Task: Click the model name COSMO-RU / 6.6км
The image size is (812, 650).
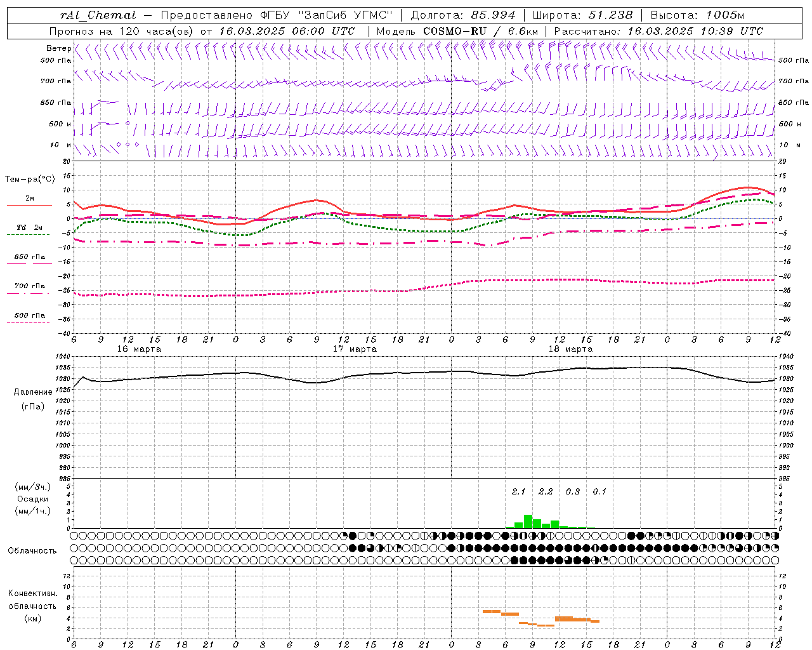Action: (x=481, y=31)
